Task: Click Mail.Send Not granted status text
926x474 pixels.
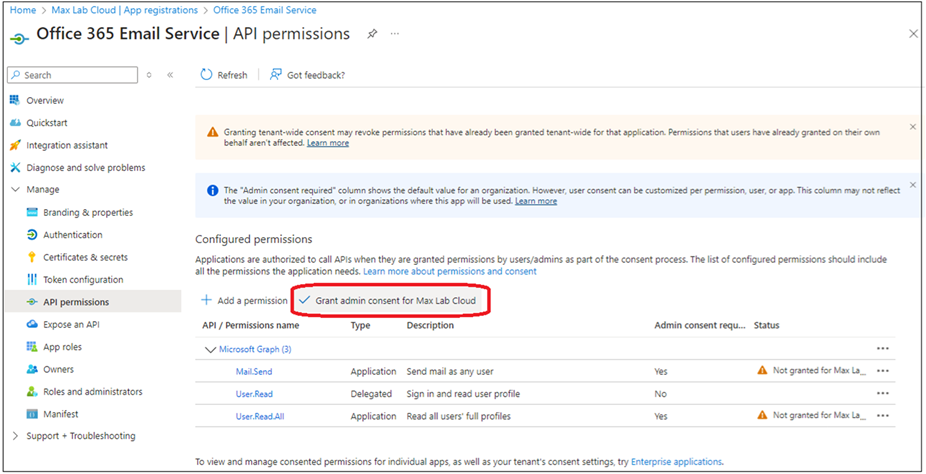Action: [x=820, y=371]
